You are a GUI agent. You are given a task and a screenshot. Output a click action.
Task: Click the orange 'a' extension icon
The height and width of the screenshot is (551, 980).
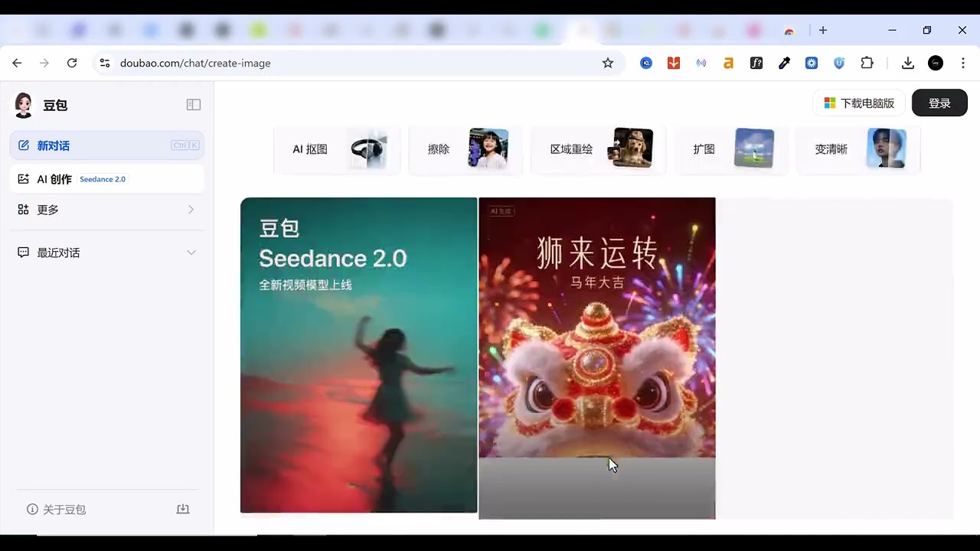[x=729, y=63]
